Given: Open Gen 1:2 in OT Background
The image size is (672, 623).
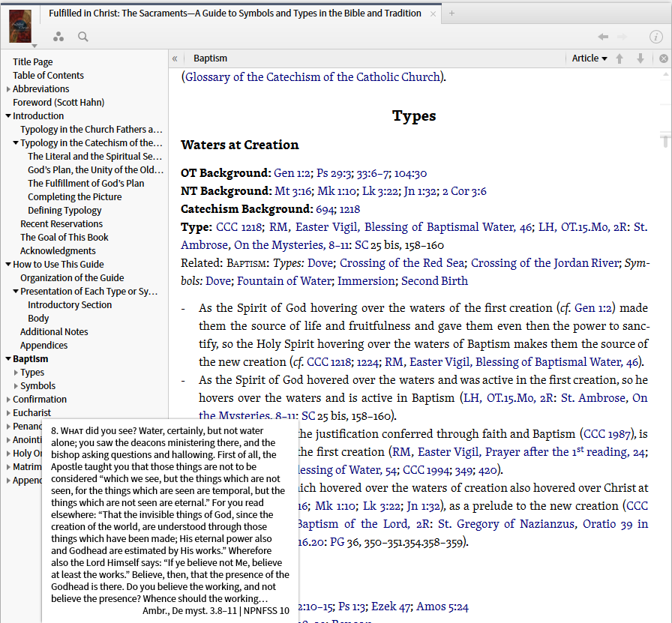Looking at the screenshot, I should pyautogui.click(x=292, y=173).
